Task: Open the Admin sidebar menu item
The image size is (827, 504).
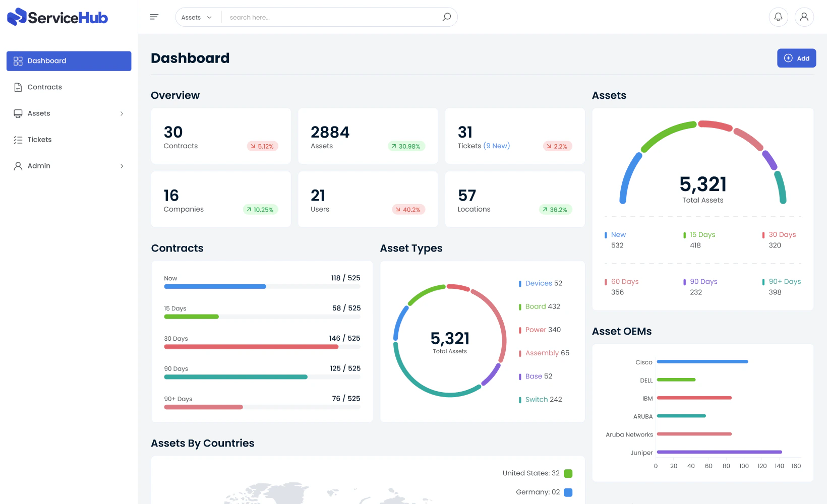Action: click(x=69, y=166)
